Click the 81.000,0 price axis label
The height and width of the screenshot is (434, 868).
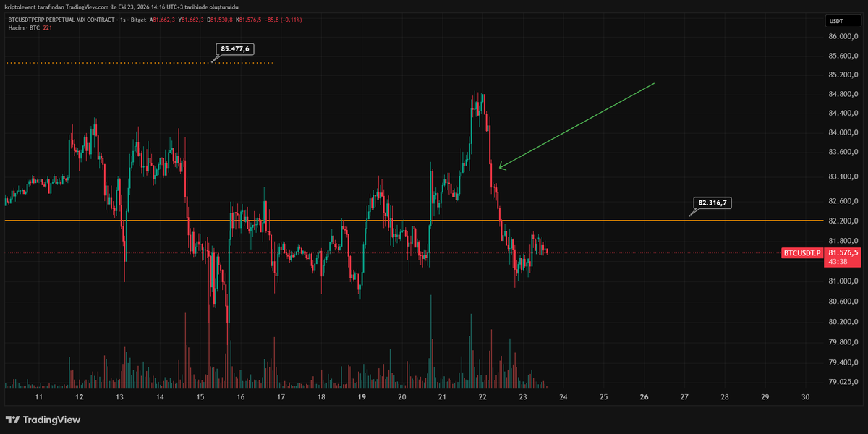coord(843,281)
